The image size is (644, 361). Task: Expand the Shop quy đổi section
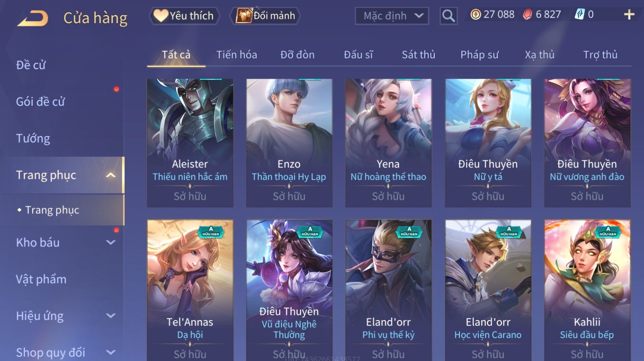111,352
